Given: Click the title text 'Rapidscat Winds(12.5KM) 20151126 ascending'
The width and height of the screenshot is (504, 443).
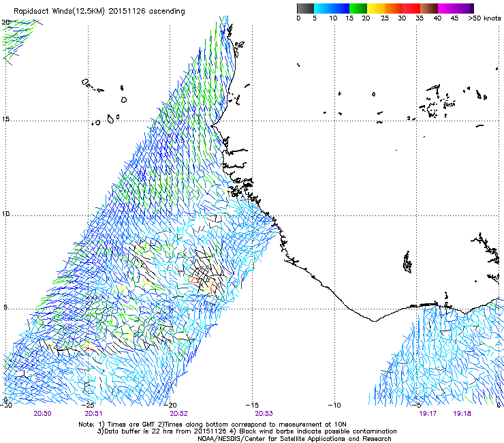Looking at the screenshot, I should (x=99, y=12).
